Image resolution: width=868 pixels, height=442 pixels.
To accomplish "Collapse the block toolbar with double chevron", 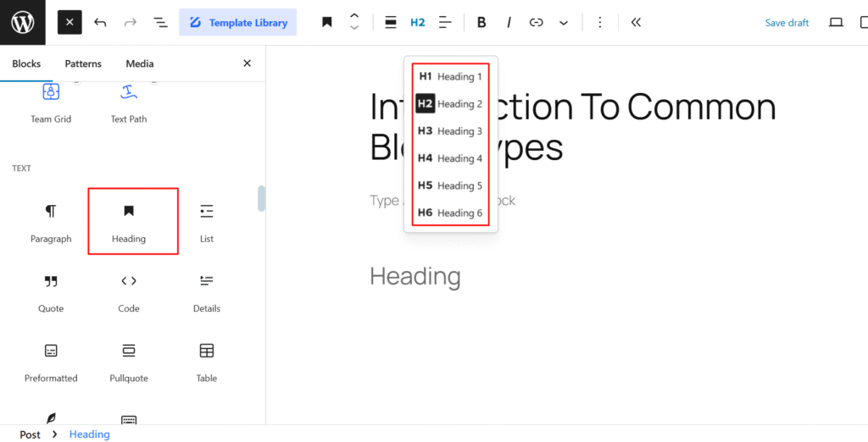I will coord(636,23).
